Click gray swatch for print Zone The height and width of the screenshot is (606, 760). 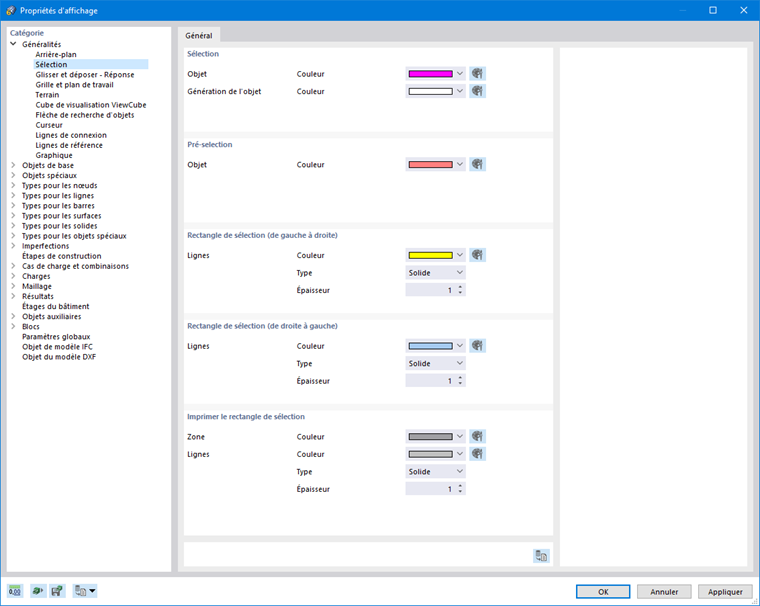click(x=430, y=436)
